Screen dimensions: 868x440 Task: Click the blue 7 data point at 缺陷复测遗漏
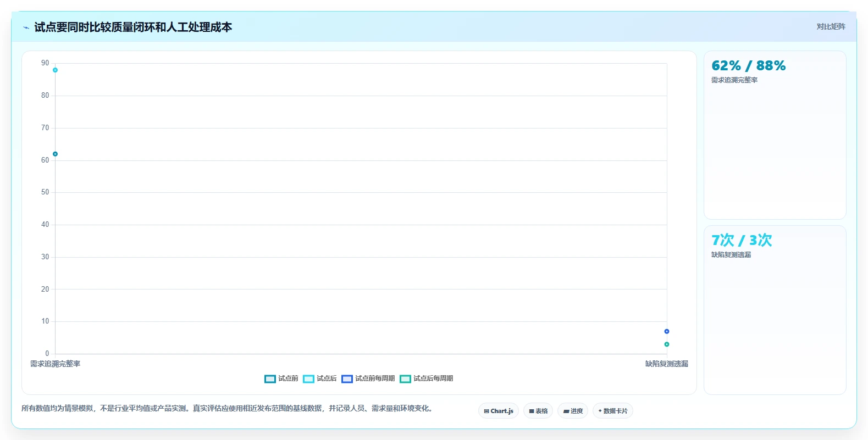click(667, 331)
